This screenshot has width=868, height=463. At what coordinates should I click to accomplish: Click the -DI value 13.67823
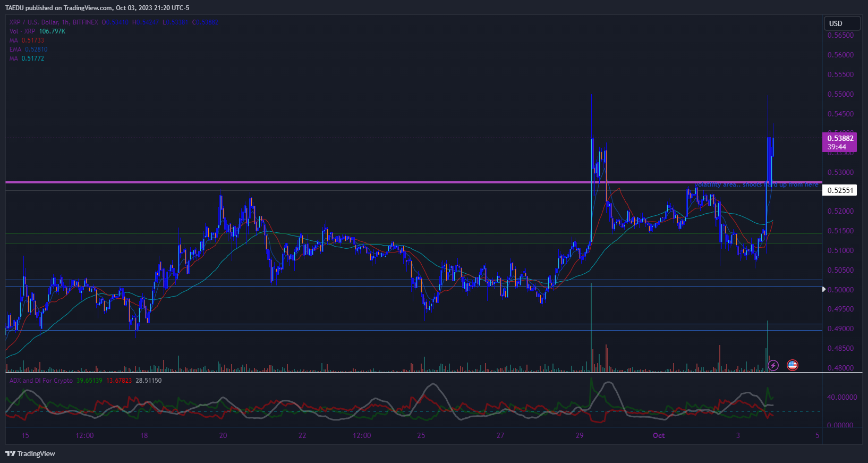(x=119, y=381)
